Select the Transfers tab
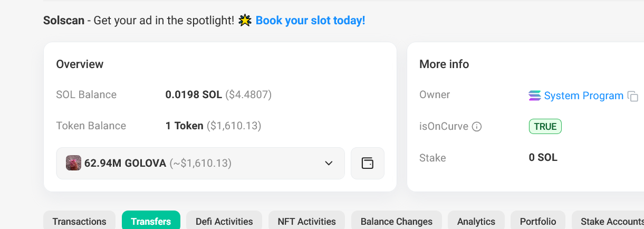This screenshot has height=229, width=644. pos(151,221)
